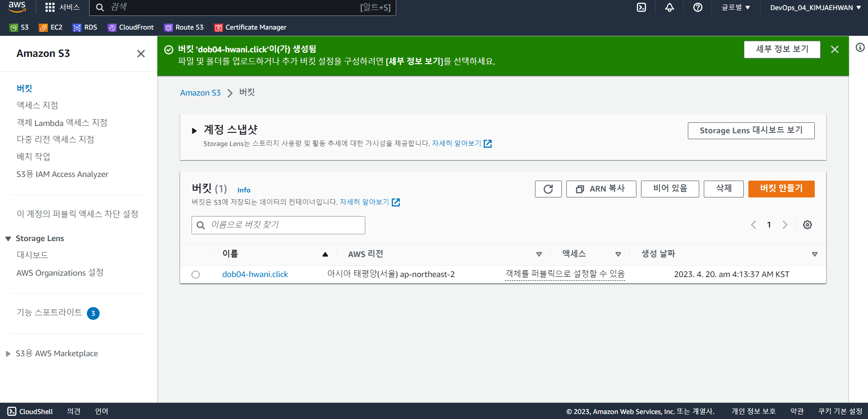Open external link icon beside bucket learn more
The image size is (868, 419).
pos(396,202)
